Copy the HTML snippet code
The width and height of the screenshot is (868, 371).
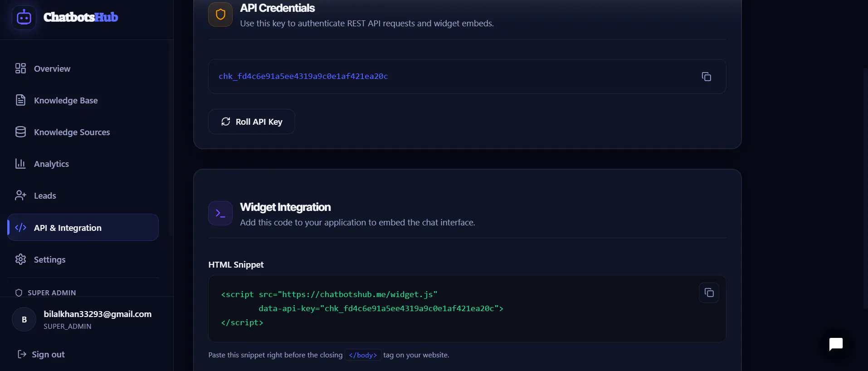(709, 293)
